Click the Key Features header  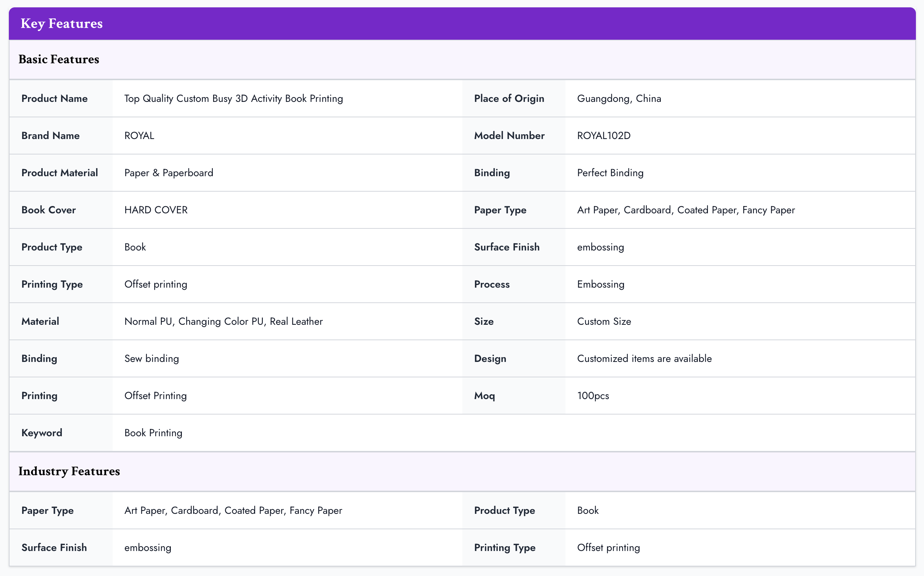coord(61,24)
